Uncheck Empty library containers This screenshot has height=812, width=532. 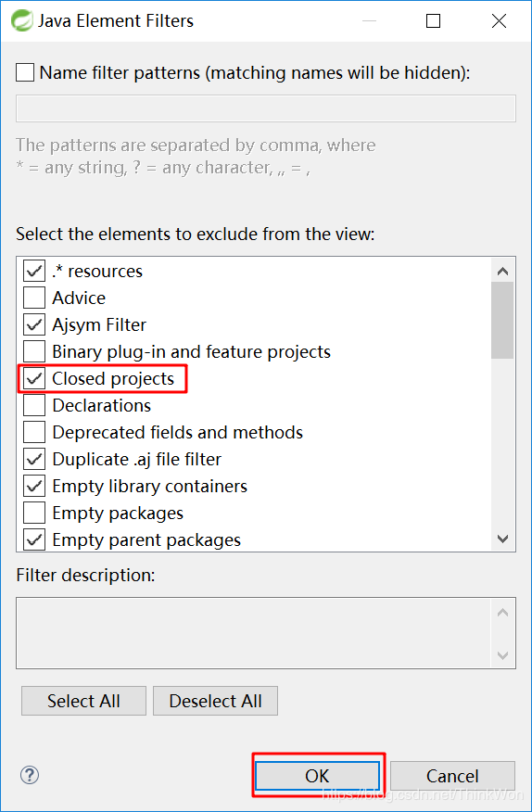click(34, 487)
